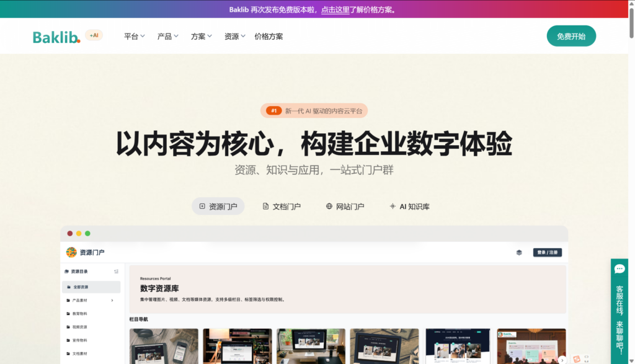Click the carousel next arrow

(562, 360)
